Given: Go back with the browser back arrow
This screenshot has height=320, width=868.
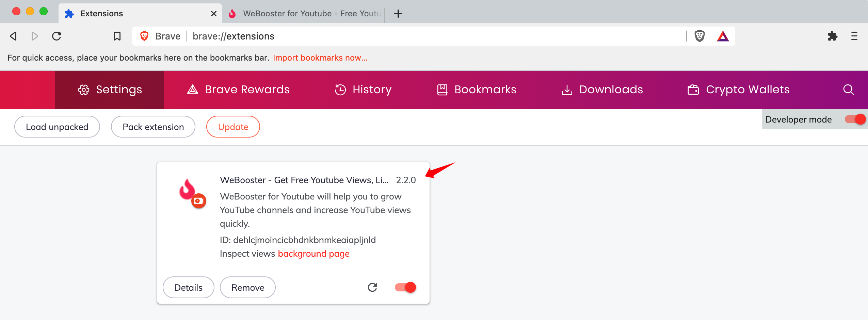Looking at the screenshot, I should [13, 36].
